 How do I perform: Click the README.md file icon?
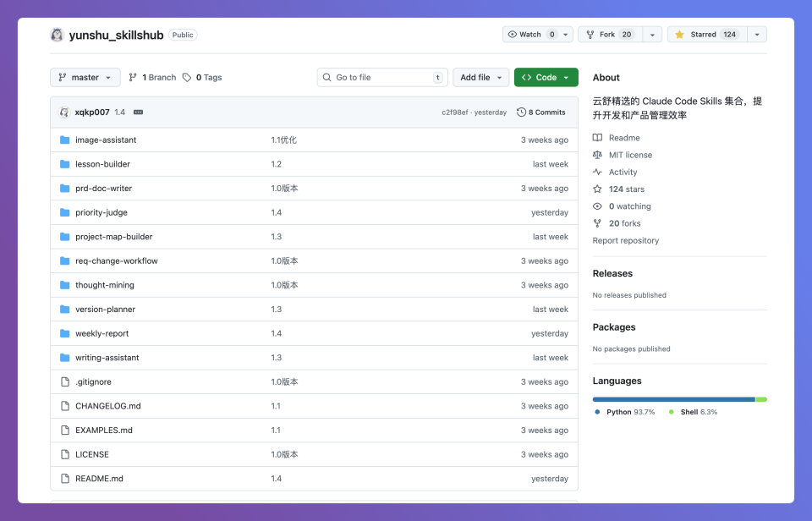click(x=65, y=479)
